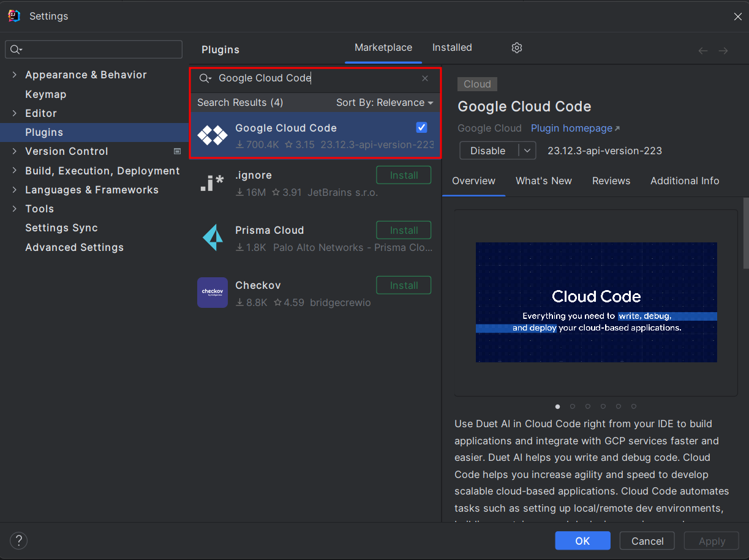Select the second carousel dot indicator
The width and height of the screenshot is (749, 560).
click(573, 406)
